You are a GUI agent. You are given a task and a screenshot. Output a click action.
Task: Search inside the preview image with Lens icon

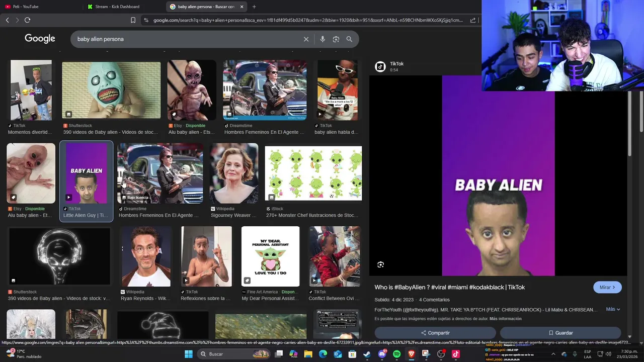[380, 264]
